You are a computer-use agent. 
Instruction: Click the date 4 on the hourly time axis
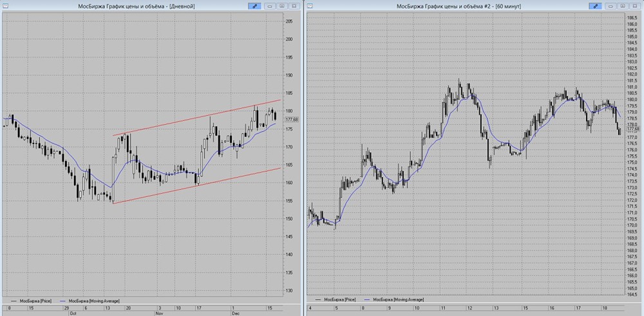click(x=310, y=308)
